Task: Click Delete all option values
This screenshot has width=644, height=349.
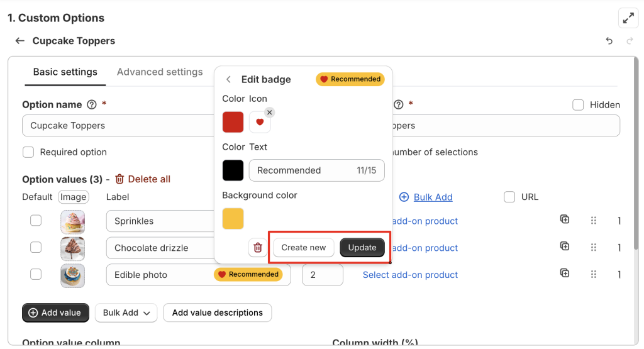Action: (142, 179)
